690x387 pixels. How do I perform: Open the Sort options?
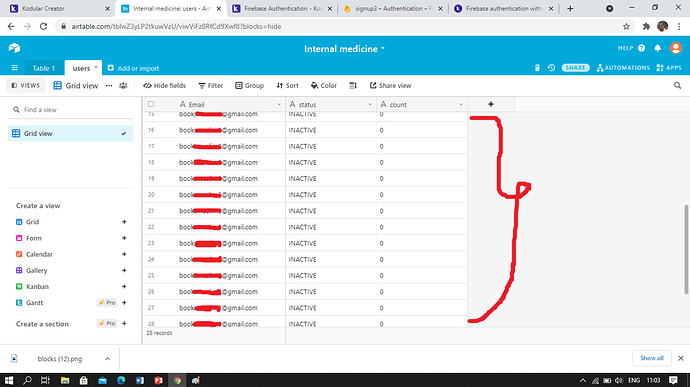287,85
